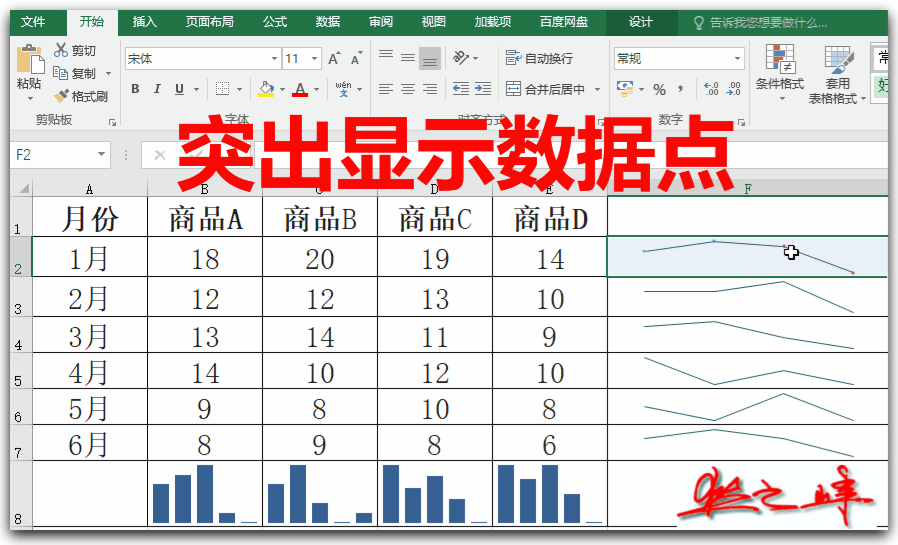The height and width of the screenshot is (545, 898).
Task: Click the accounting number format icon
Action: (x=625, y=89)
